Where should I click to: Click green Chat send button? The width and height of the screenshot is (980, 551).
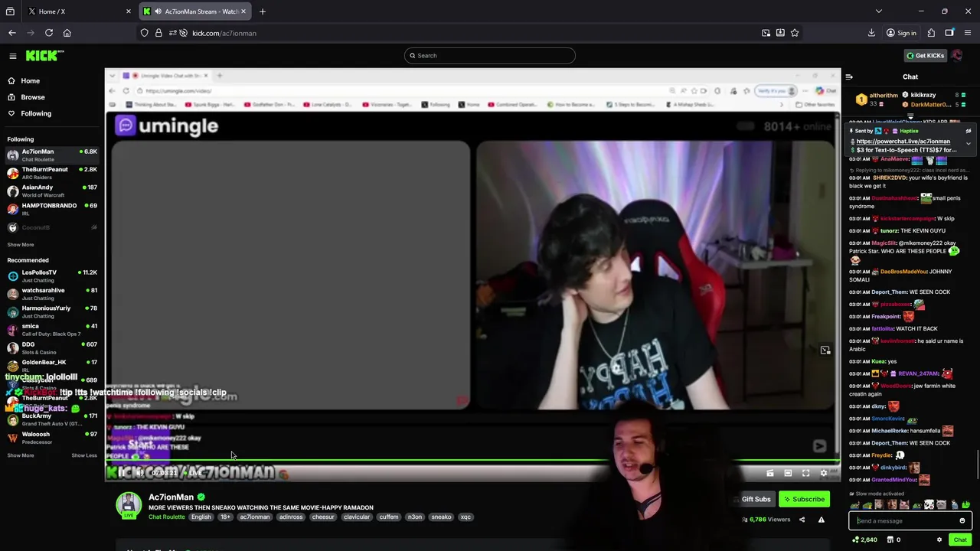point(960,540)
